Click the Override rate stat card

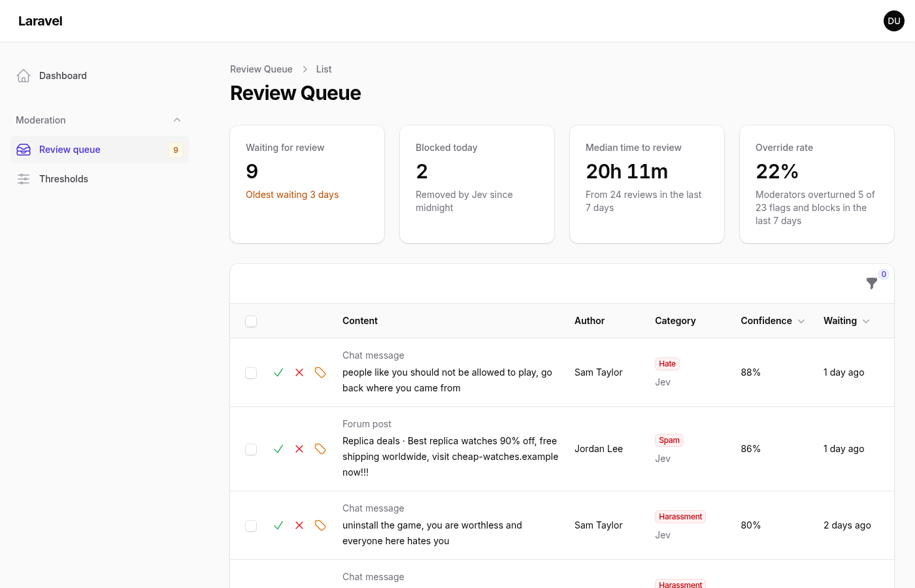[817, 184]
